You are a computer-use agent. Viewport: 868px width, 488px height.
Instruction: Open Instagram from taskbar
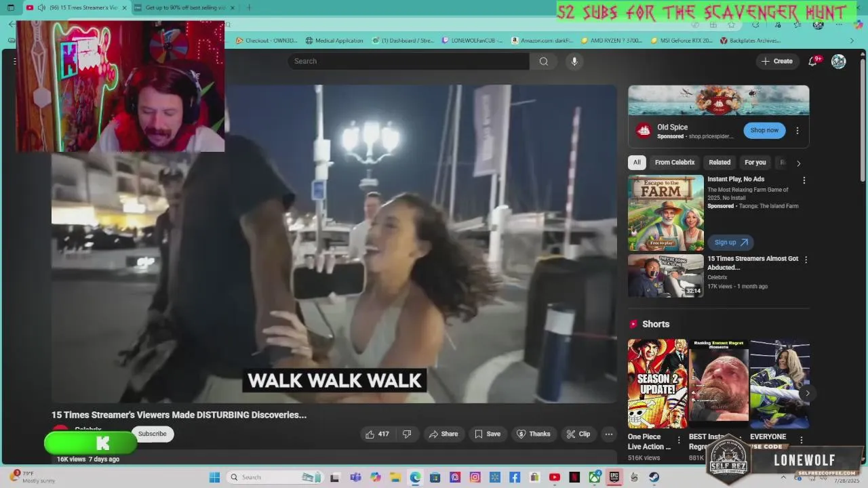click(475, 477)
